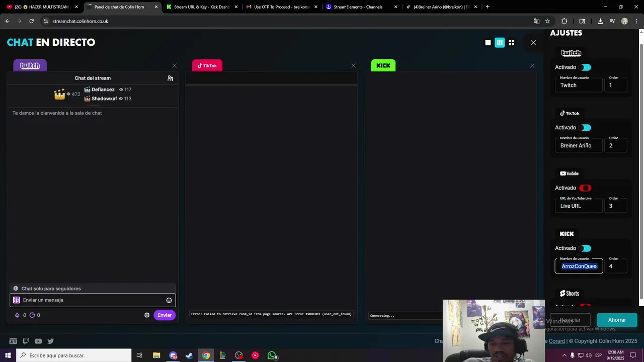Go back in browser history
This screenshot has height=362, width=644.
7,21
